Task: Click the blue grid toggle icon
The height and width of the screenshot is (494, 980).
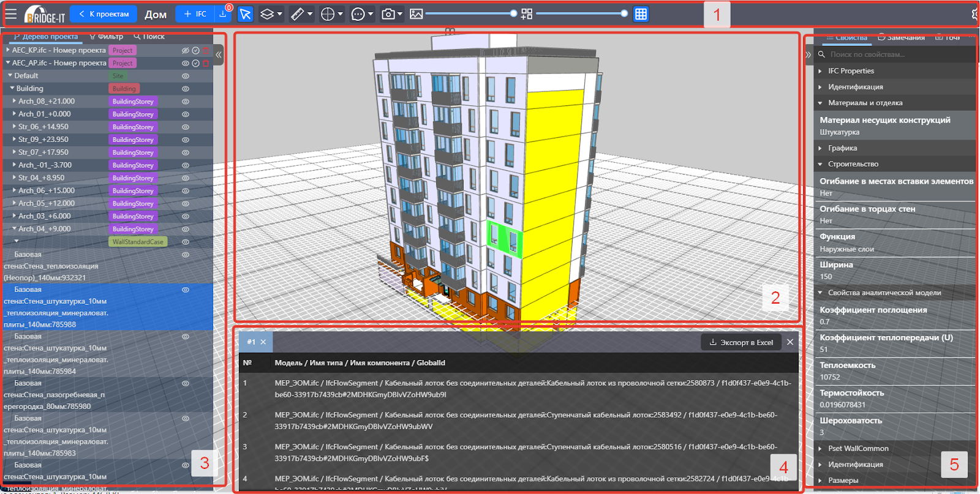Action: (x=641, y=14)
